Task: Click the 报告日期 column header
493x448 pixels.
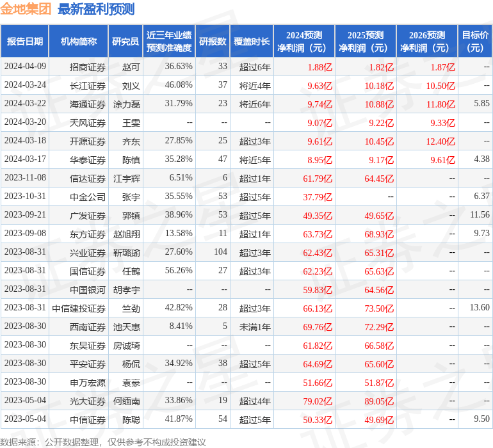Action: pos(25,41)
